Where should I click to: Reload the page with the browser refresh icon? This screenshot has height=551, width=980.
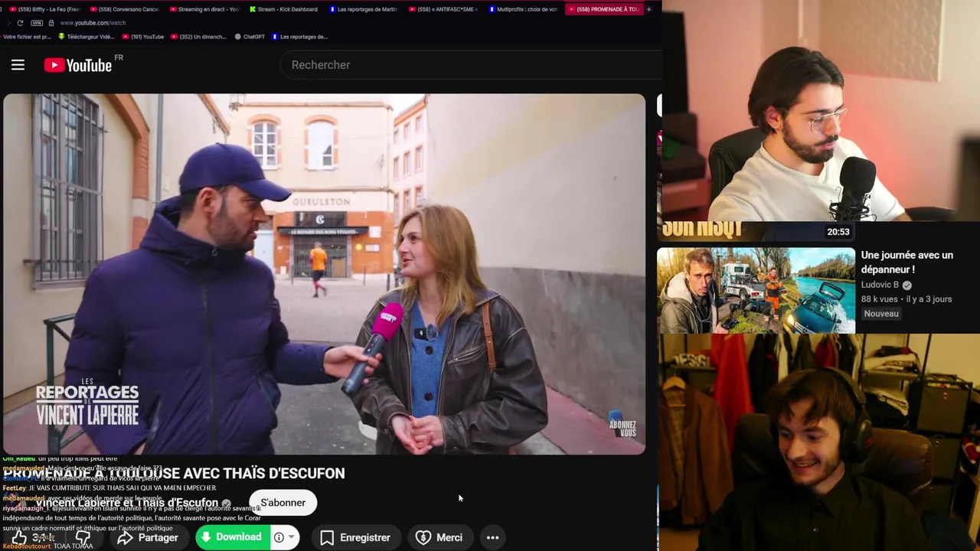click(20, 23)
